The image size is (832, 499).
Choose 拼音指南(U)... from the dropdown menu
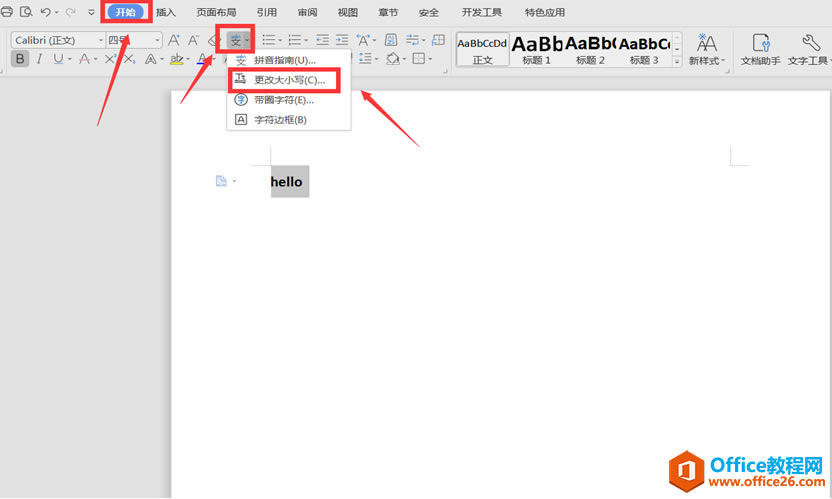289,61
